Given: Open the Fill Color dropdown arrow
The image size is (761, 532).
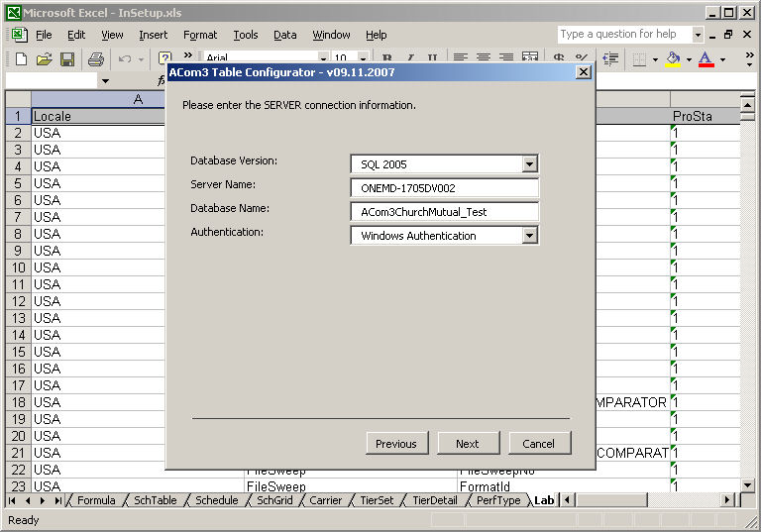Looking at the screenshot, I should (x=689, y=59).
